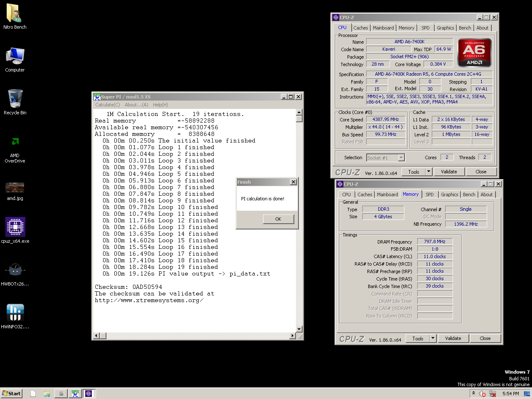Screen dimensions: 532x399
Task: Click Close button in top CPU-Z window
Action: pyautogui.click(x=481, y=172)
